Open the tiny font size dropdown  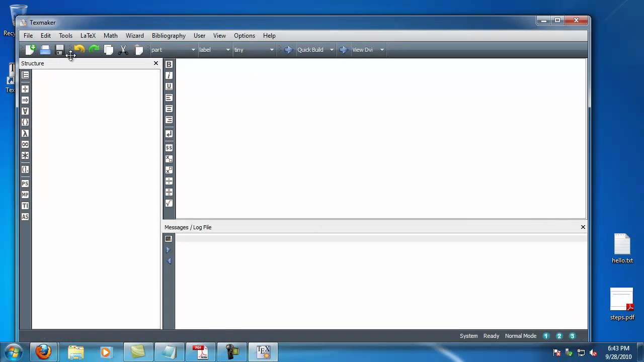coord(254,49)
